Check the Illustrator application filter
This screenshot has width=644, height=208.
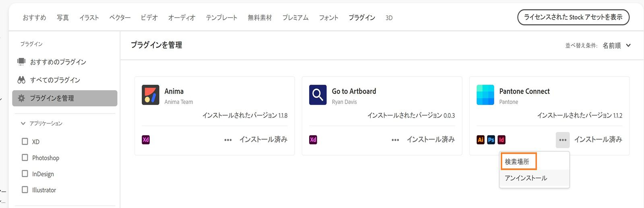point(25,190)
